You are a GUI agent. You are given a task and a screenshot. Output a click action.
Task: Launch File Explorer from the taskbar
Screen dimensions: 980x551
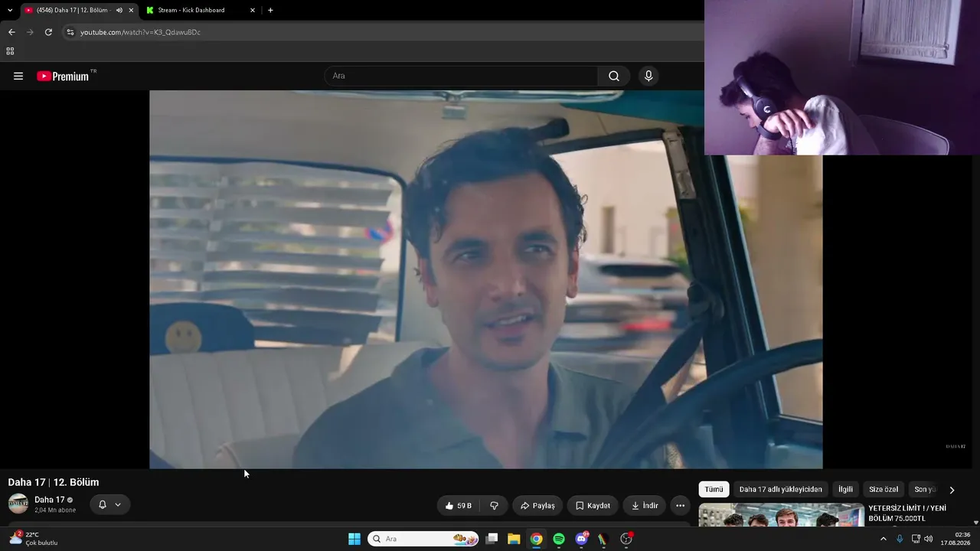514,539
